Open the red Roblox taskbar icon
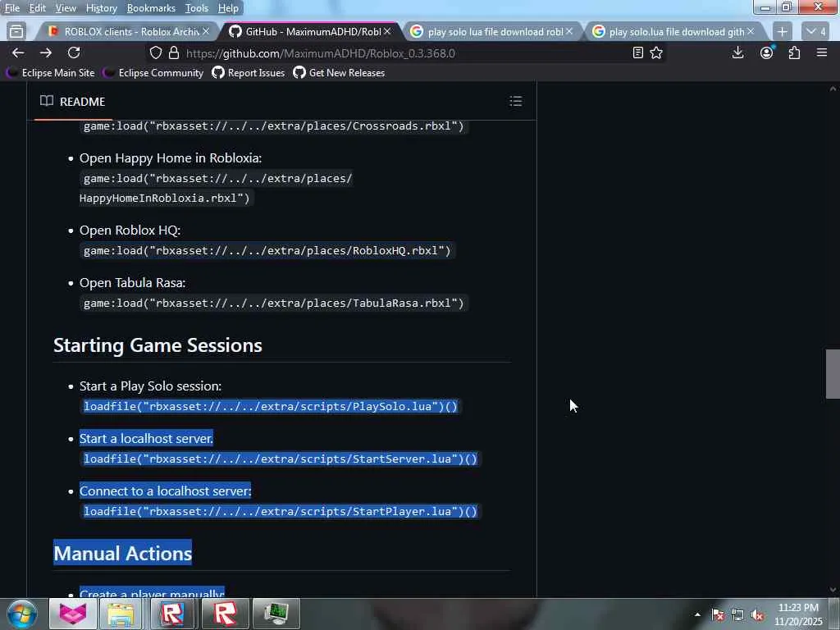840x630 pixels. tap(225, 614)
